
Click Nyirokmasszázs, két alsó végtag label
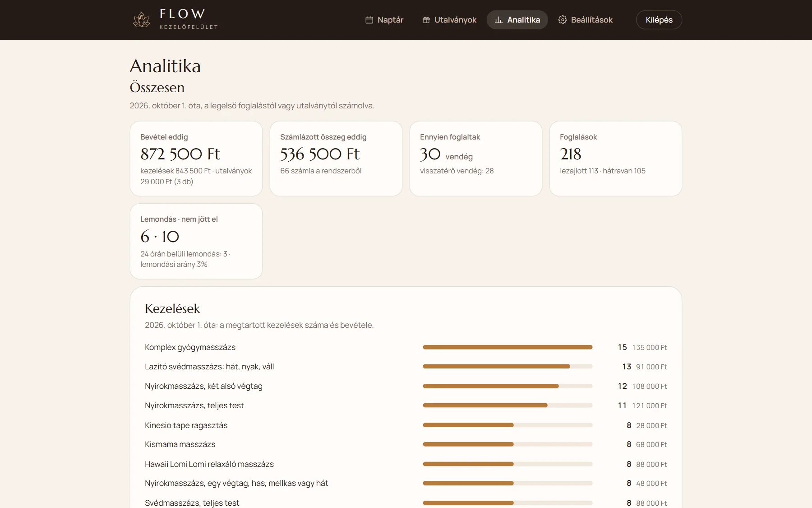(x=203, y=386)
